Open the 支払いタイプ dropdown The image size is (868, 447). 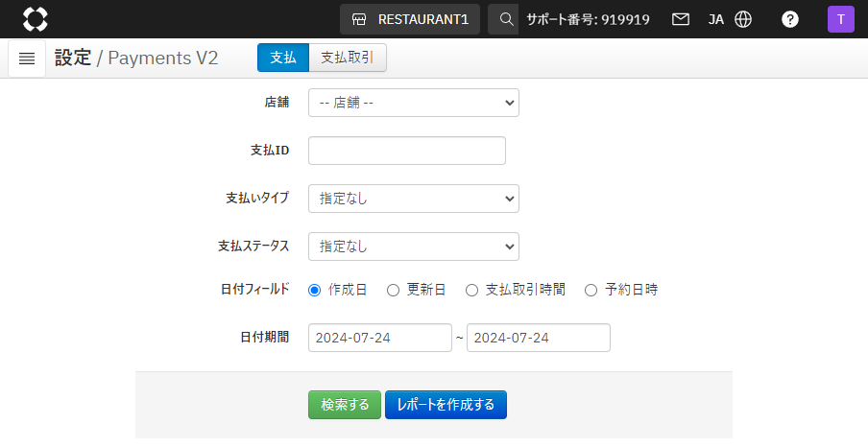point(413,199)
